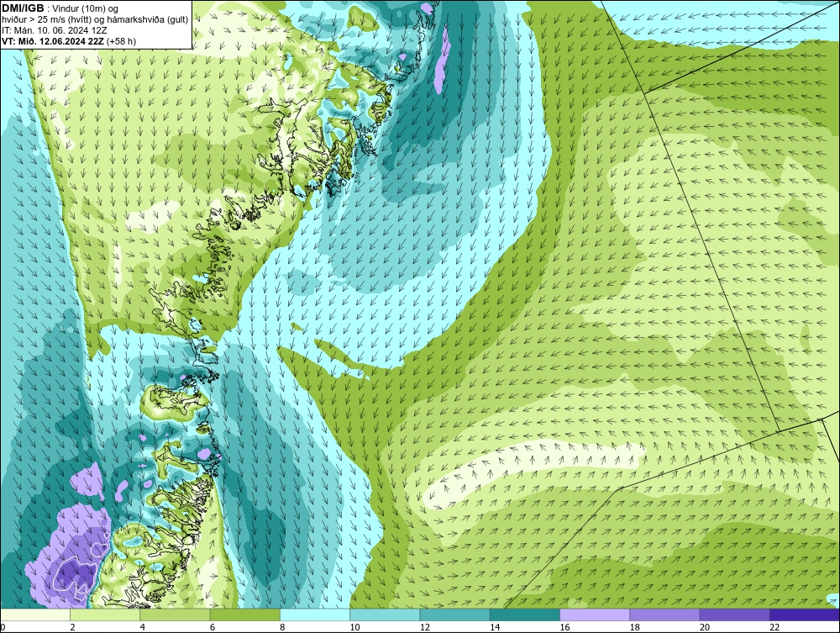Pick the 20–22 m/s purple legend swatch
The image size is (840, 633).
(x=734, y=615)
